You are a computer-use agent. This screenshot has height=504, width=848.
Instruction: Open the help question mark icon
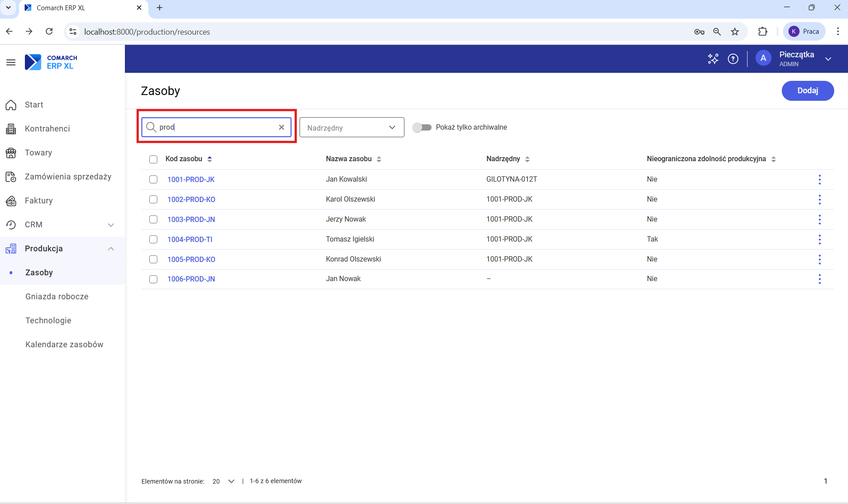733,59
